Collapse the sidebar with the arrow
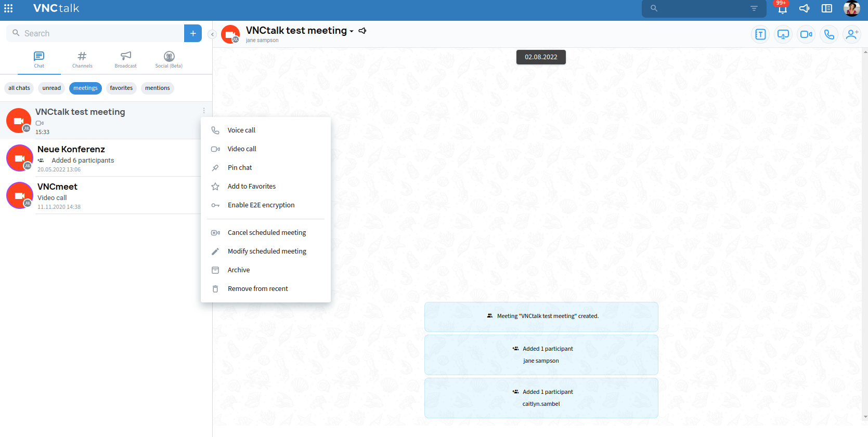The image size is (868, 437). tap(212, 34)
